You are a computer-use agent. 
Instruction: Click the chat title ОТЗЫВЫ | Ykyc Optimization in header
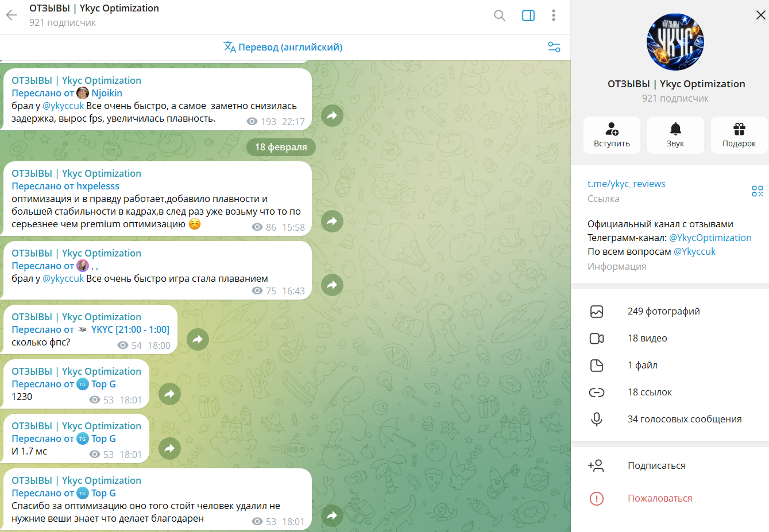(94, 8)
